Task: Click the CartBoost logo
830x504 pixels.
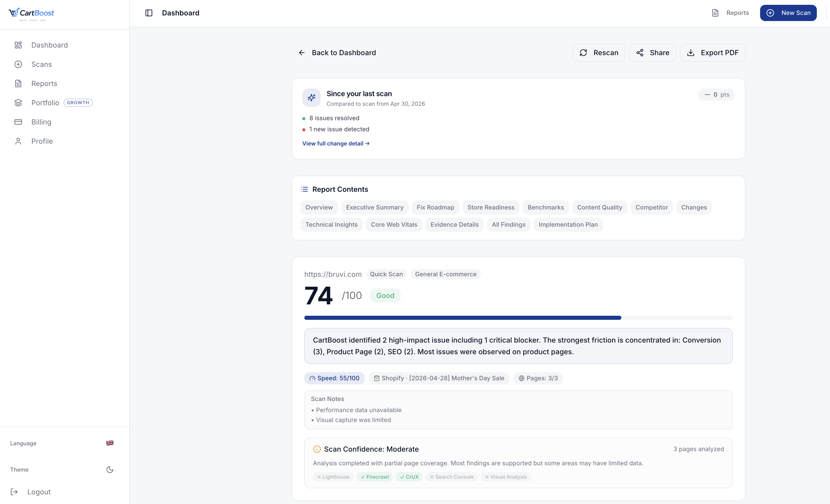Action: (31, 14)
